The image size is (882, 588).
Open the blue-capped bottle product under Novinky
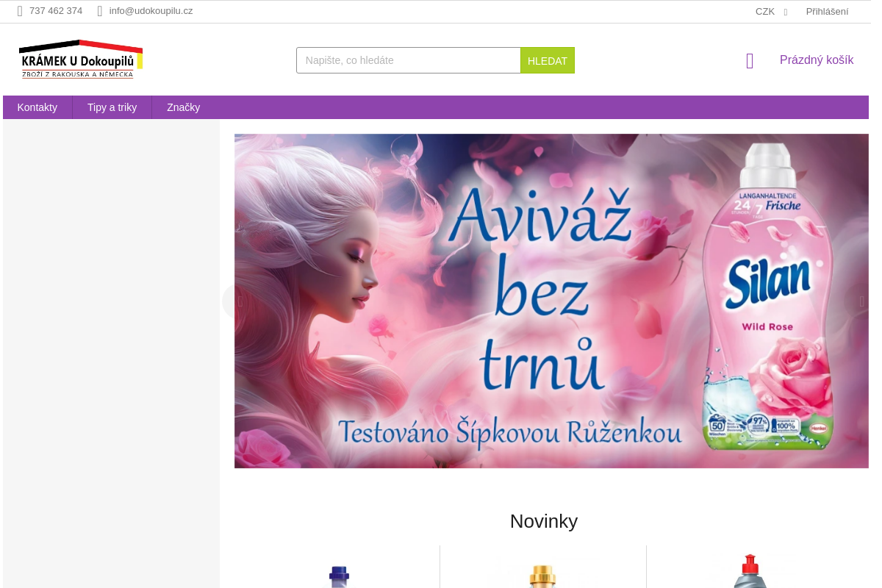338,576
